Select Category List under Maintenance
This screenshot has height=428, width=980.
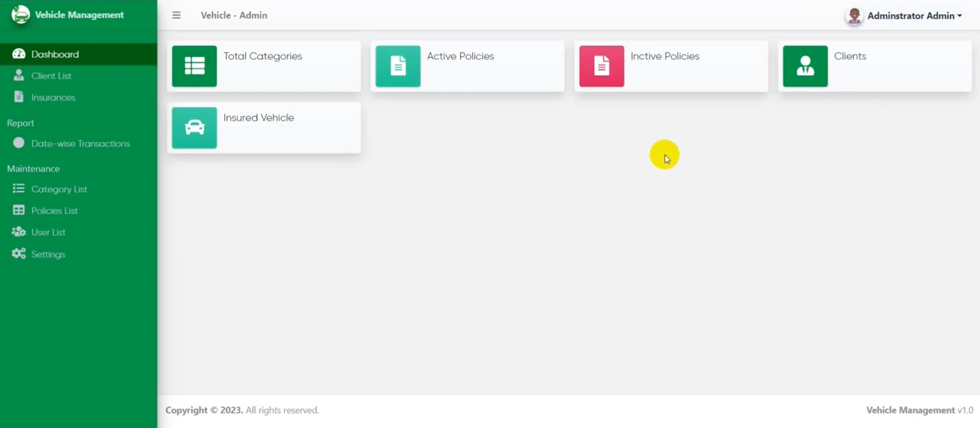[59, 189]
